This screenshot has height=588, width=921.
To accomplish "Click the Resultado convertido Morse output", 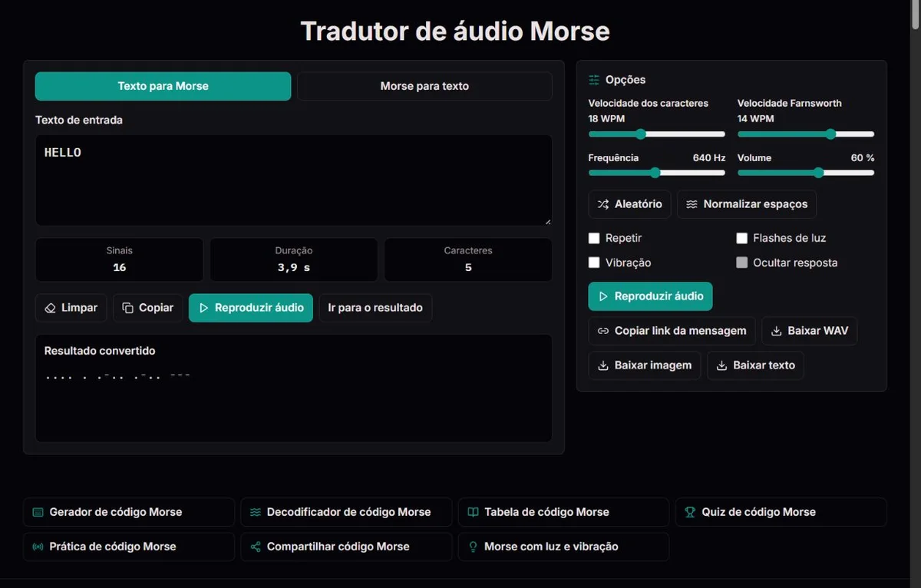I will (x=117, y=377).
